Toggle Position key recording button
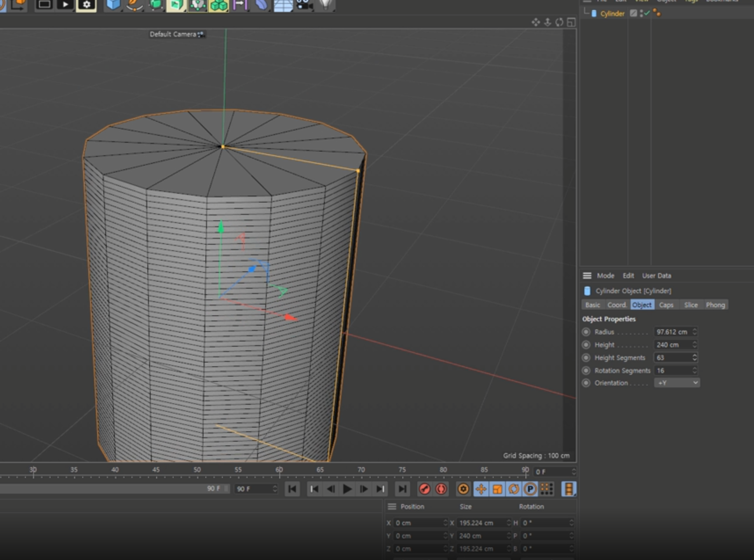This screenshot has height=560, width=754. [481, 489]
